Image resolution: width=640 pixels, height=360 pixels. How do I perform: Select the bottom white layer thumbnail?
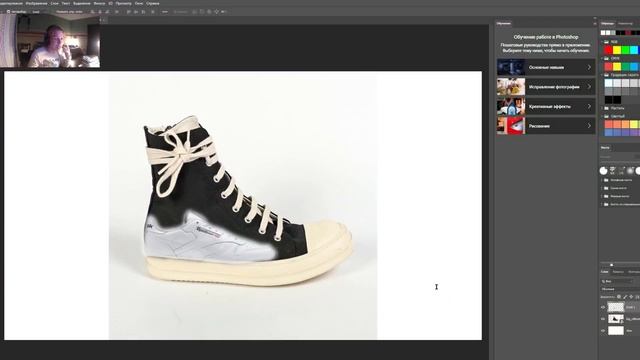click(616, 331)
